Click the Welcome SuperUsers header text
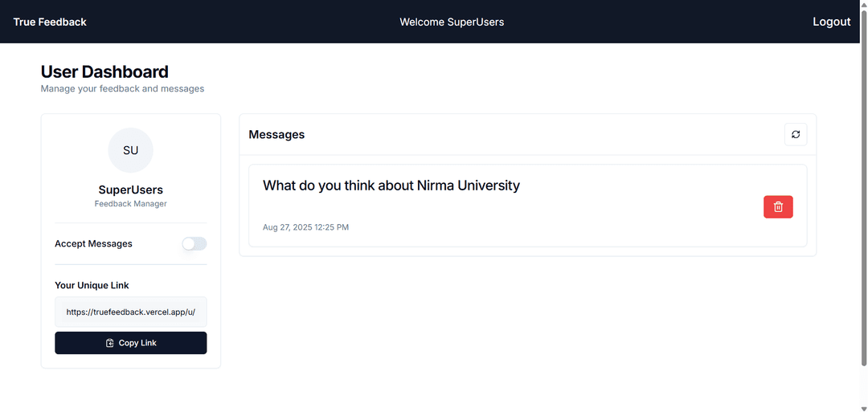 click(452, 22)
